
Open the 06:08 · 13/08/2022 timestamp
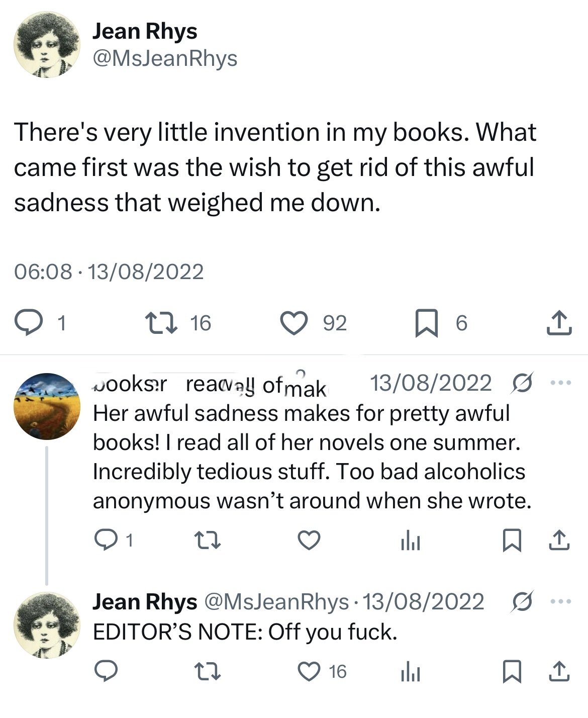tap(109, 272)
